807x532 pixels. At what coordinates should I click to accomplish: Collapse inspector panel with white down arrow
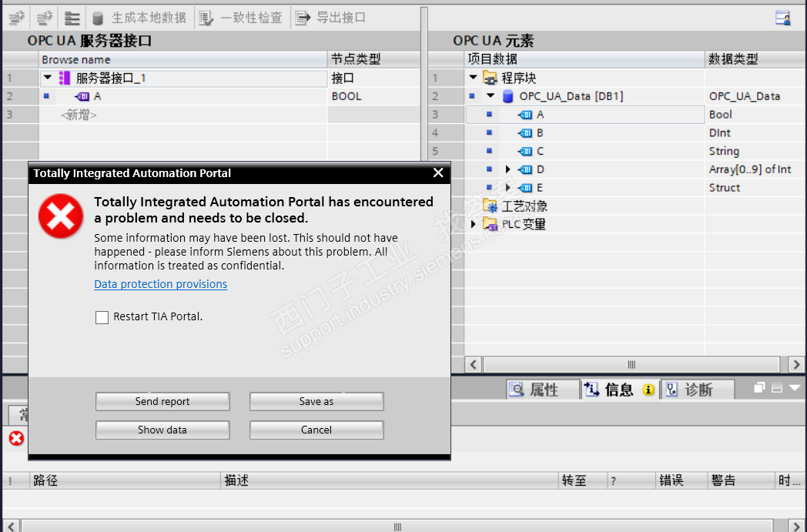pyautogui.click(x=795, y=387)
